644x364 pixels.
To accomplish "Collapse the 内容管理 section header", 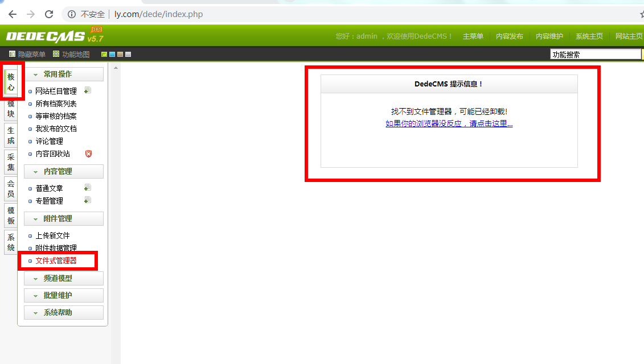I will coord(63,171).
